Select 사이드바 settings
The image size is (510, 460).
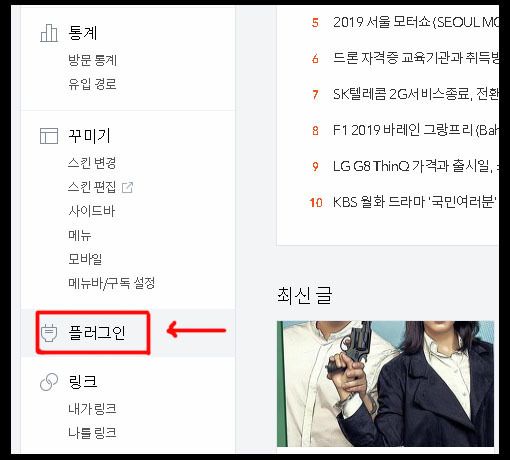92,211
